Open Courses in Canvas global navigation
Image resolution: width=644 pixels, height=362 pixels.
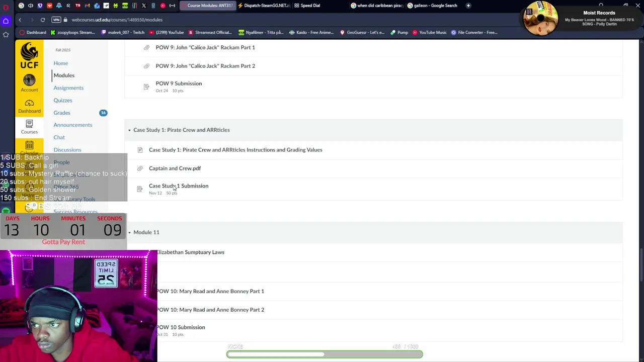29,127
